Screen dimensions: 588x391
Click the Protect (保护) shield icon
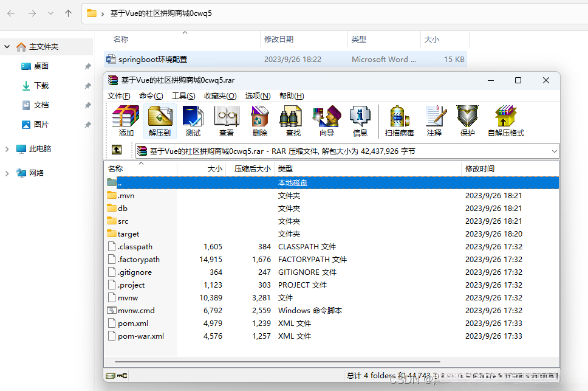pyautogui.click(x=467, y=121)
